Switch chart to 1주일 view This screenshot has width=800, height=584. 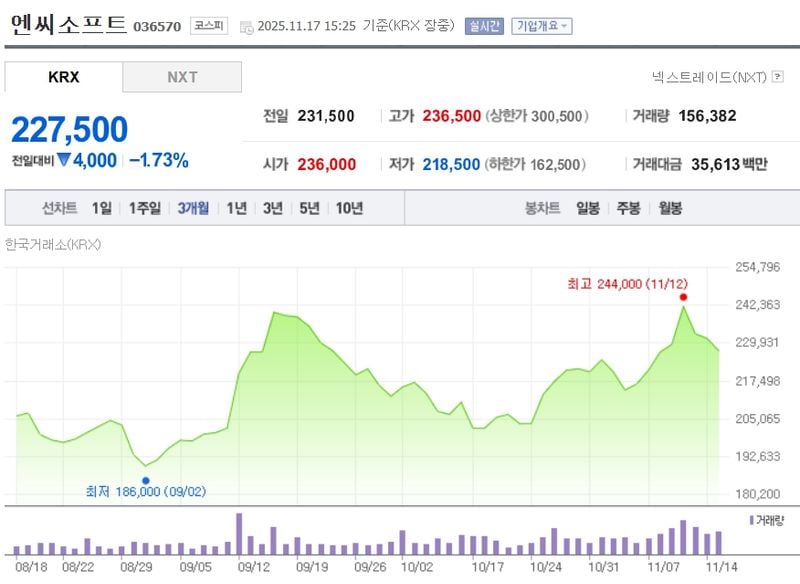coord(143,208)
